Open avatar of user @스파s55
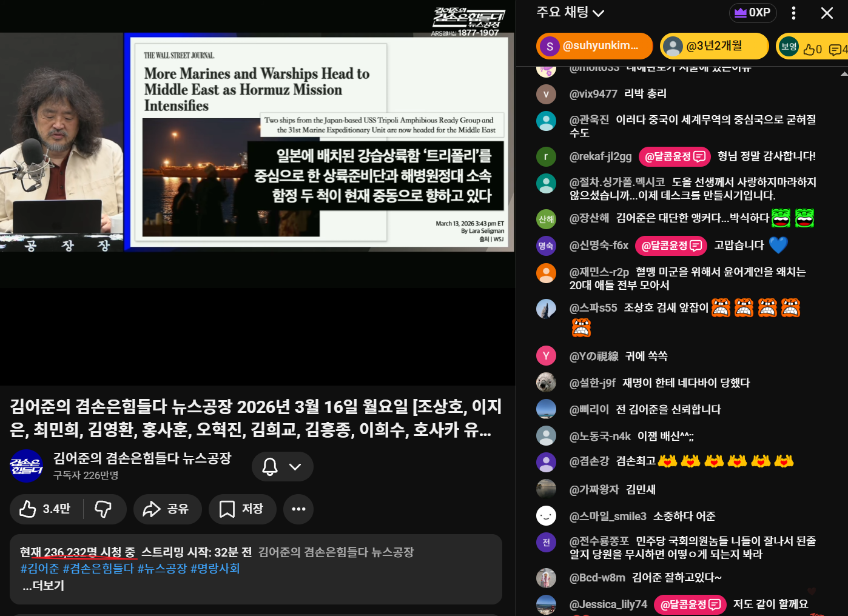Screen dimensions: 848x616 coord(546,309)
